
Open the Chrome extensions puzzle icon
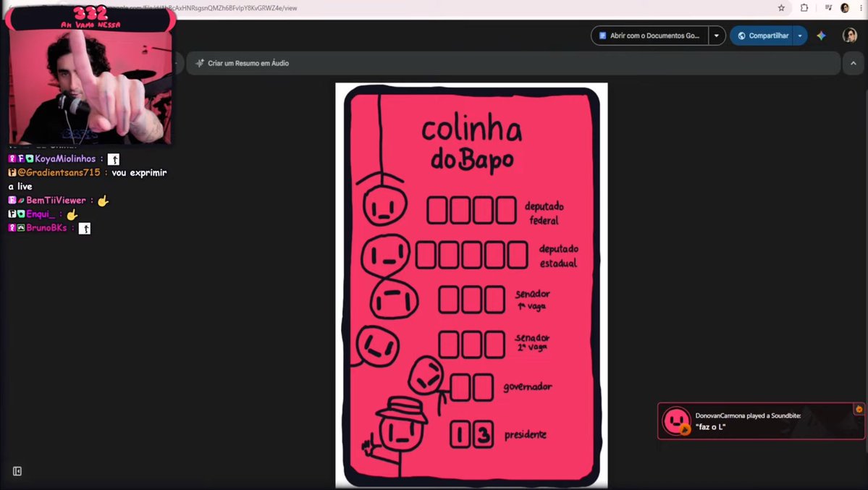(804, 8)
